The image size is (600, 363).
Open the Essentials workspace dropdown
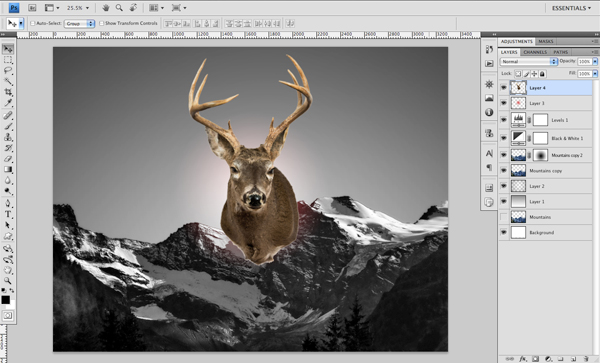[571, 8]
